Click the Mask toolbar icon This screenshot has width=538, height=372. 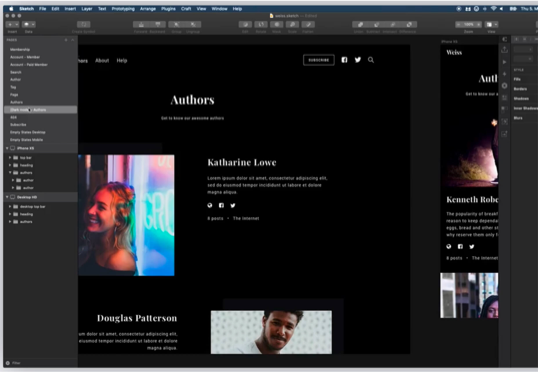(277, 24)
